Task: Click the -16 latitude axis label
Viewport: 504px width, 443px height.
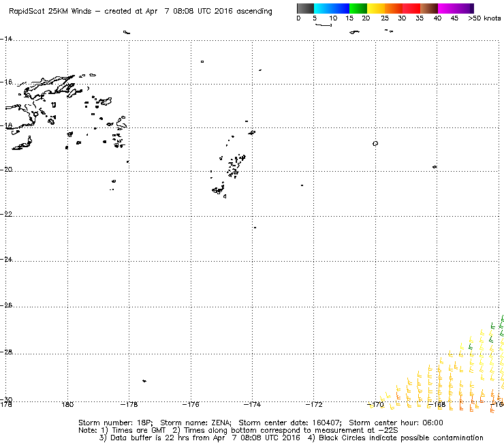Action: pos(6,82)
